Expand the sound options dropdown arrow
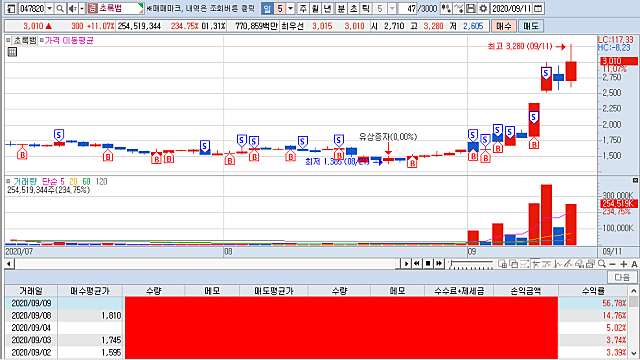 point(82,8)
